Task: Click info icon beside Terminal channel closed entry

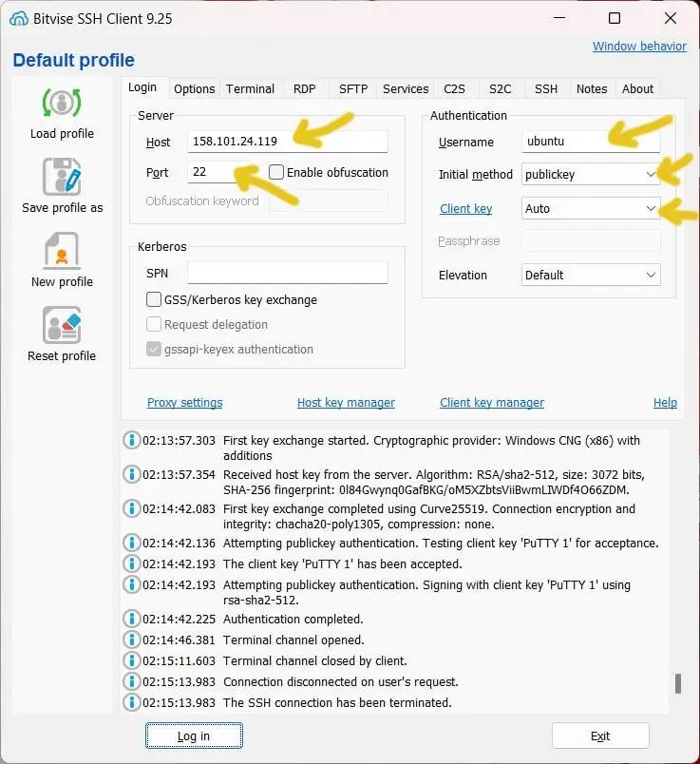Action: 131,660
